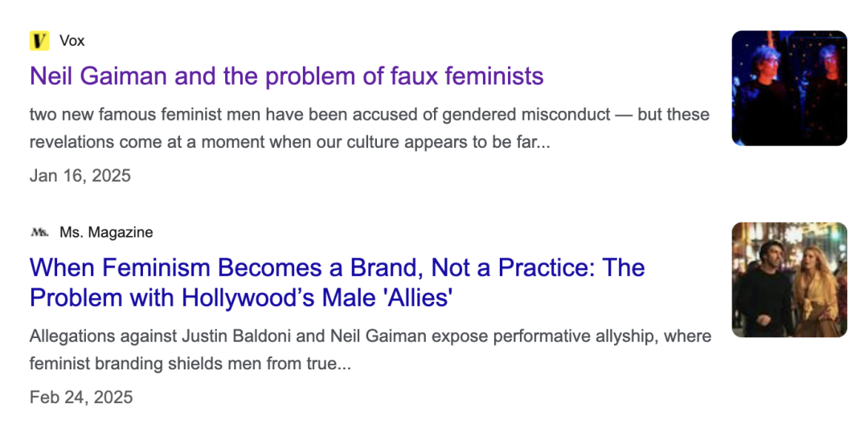Click the yellow Vox favicon
The height and width of the screenshot is (432, 868).
(x=39, y=40)
